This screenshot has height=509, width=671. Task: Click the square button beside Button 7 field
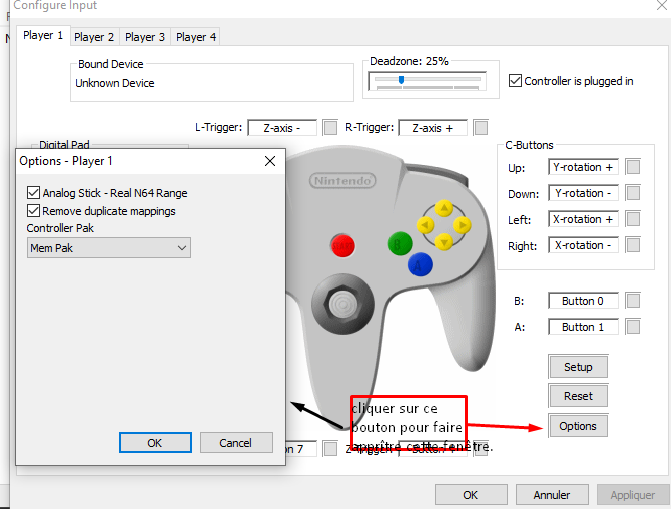(330, 449)
